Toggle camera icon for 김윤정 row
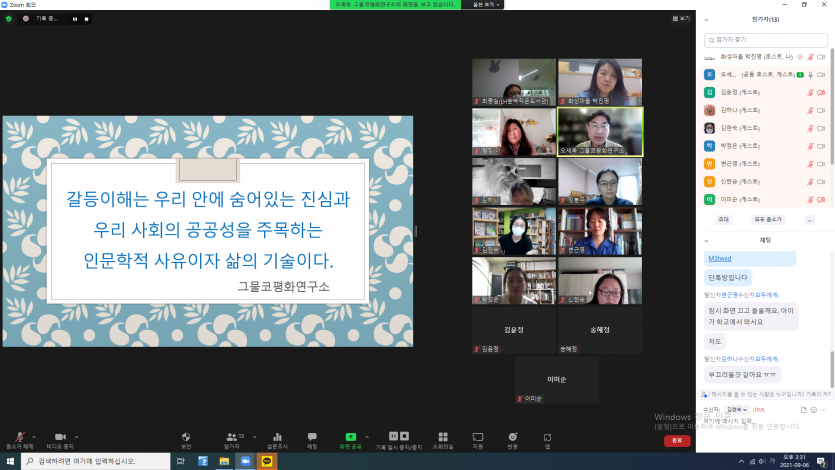This screenshot has width=835, height=470. coord(821,93)
